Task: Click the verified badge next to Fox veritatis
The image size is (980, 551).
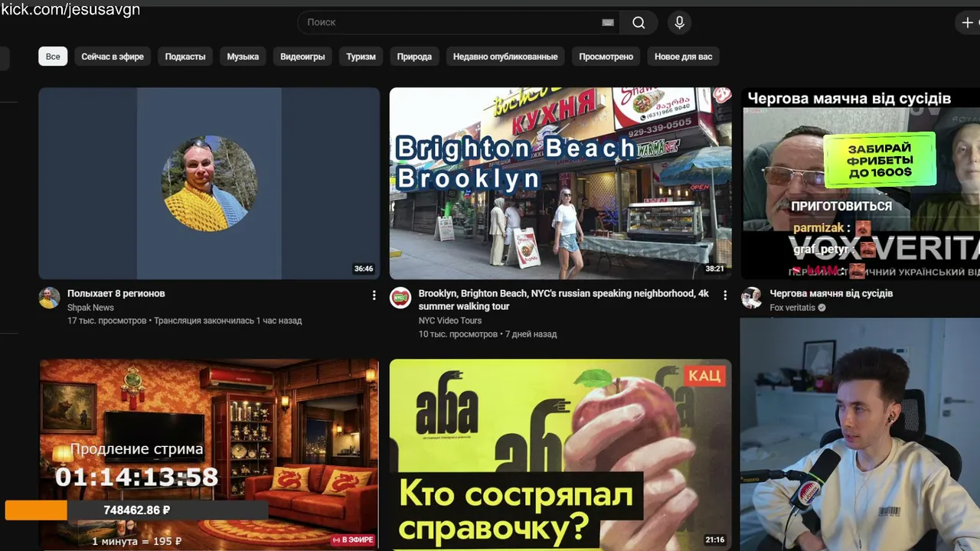Action: click(x=822, y=308)
